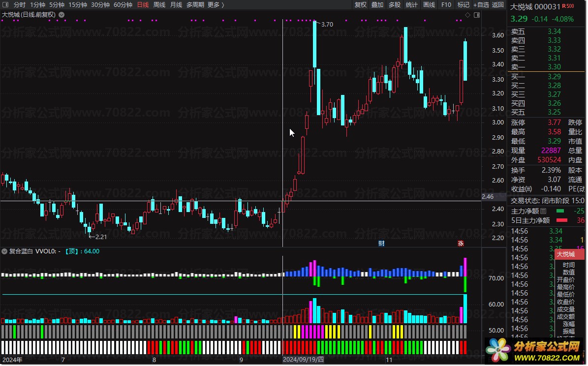Click the 最高 value 3.58

coord(554,132)
